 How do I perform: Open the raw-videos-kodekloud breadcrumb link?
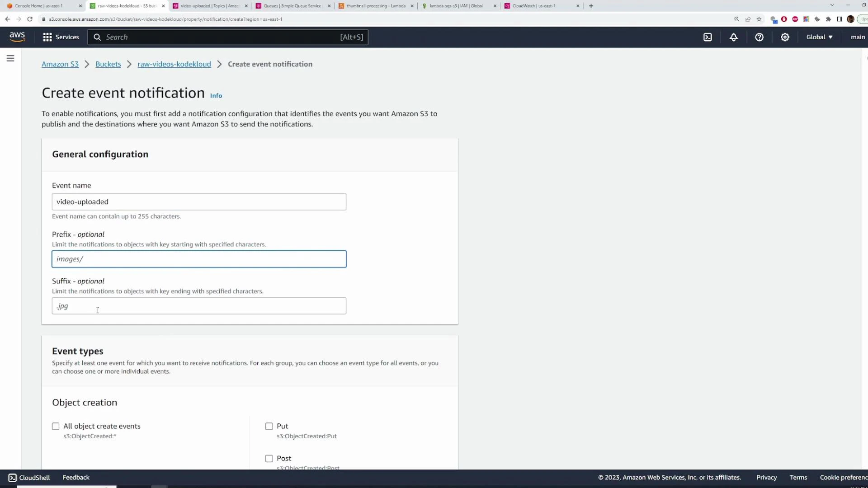click(174, 64)
